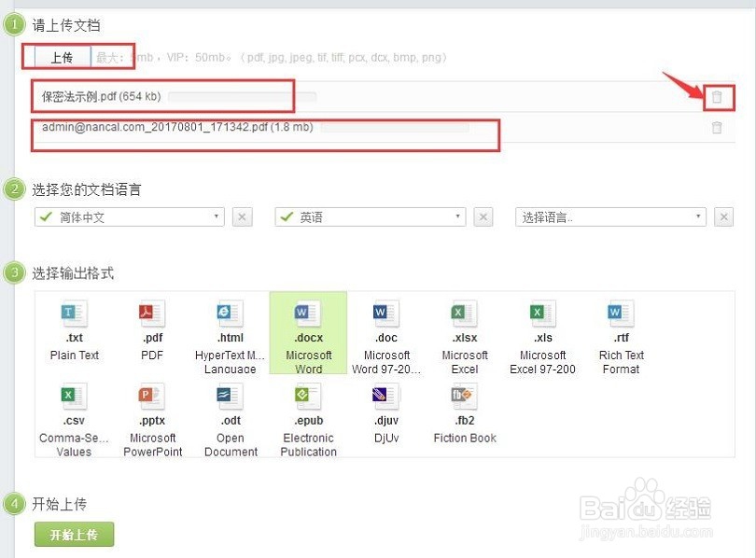Click the 上传 upload button
Image resolution: width=756 pixels, height=558 pixels.
pos(63,57)
